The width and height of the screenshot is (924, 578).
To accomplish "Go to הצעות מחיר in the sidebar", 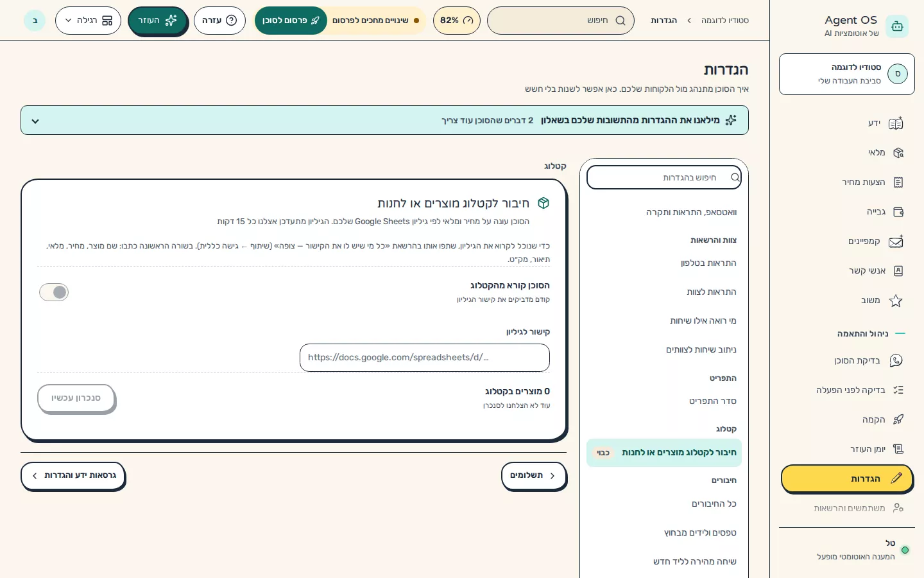I will click(x=847, y=182).
